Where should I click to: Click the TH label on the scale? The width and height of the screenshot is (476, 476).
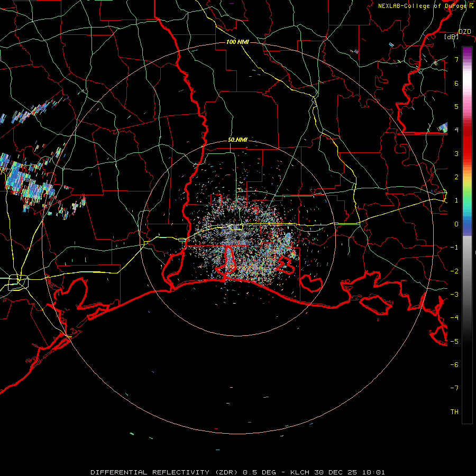coord(454,412)
